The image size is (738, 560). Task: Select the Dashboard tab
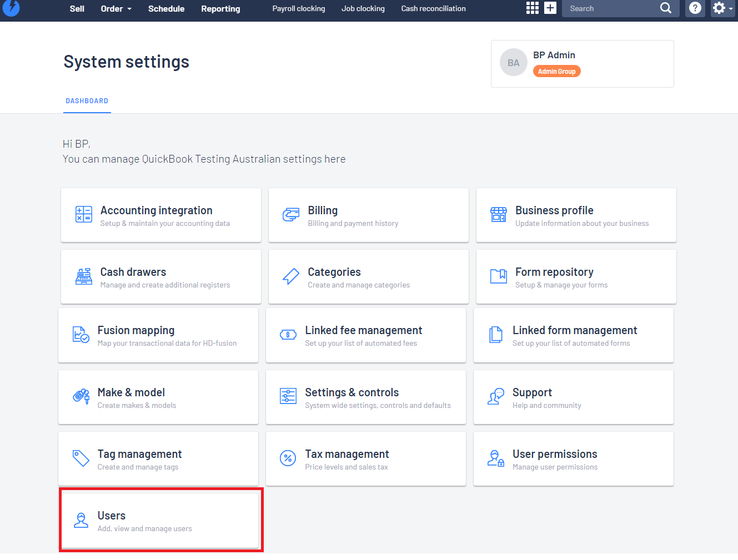87,101
